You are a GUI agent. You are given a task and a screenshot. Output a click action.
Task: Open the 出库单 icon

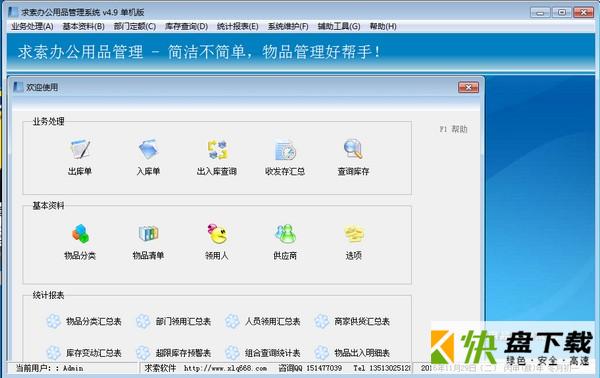80,149
